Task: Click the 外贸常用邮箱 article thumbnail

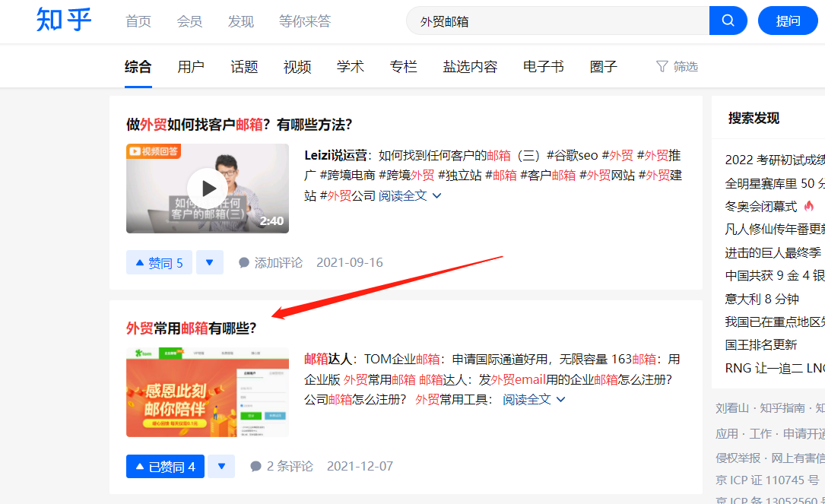Action: pos(207,392)
